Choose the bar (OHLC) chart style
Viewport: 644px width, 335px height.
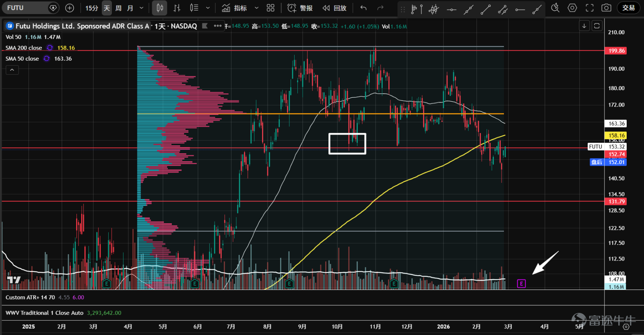[177, 8]
